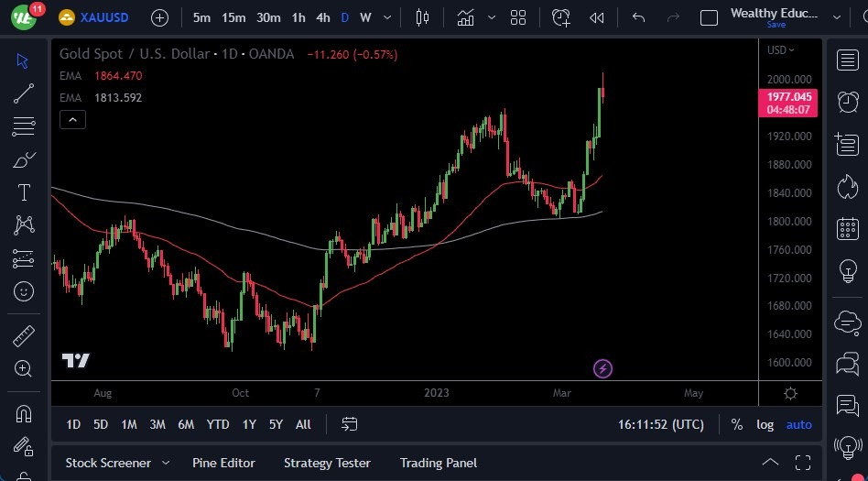Click the zoom in magnifier tool
Image resolution: width=868 pixels, height=481 pixels.
click(24, 368)
